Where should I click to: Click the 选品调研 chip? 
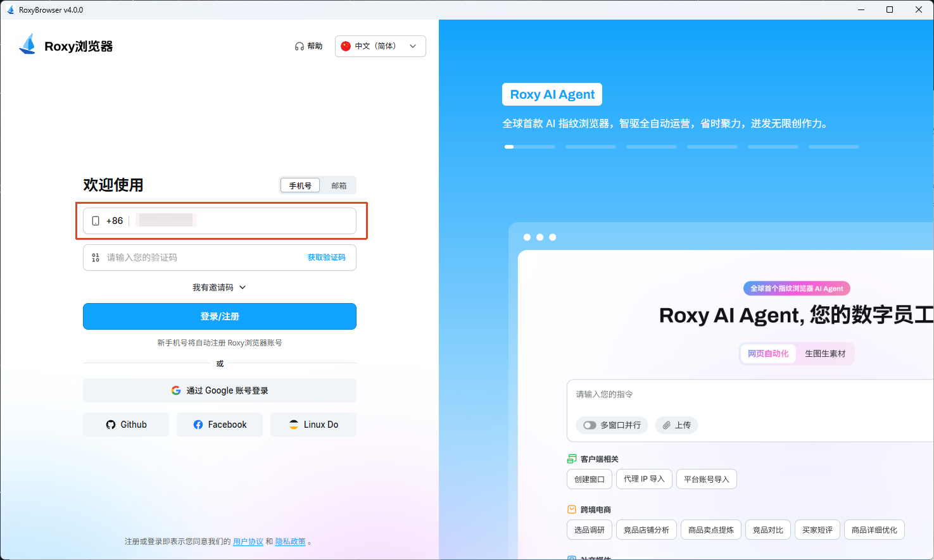pyautogui.click(x=590, y=530)
